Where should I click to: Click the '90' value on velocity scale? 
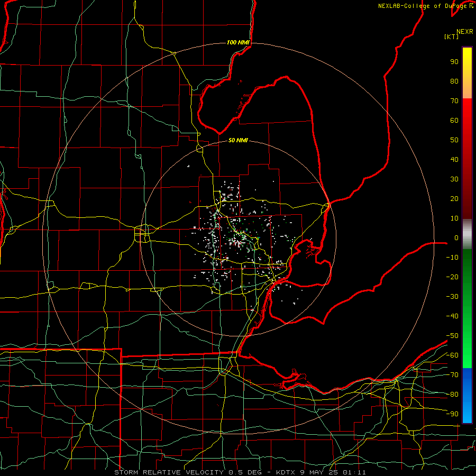454,62
